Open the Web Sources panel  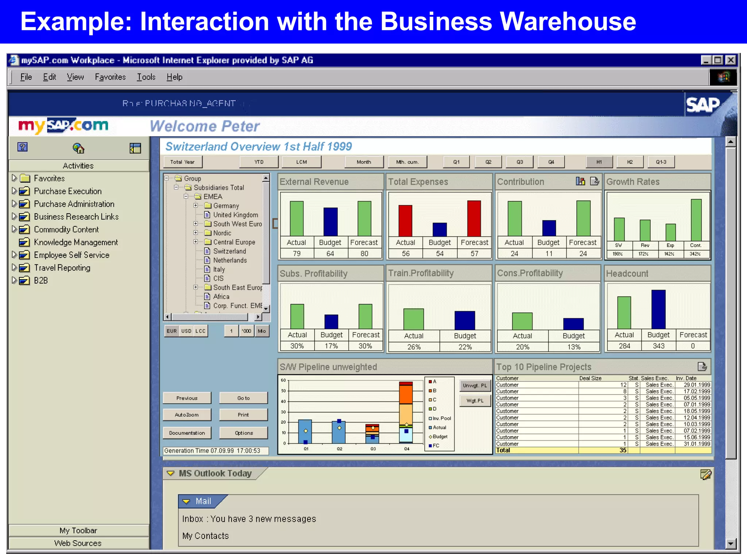pyautogui.click(x=78, y=543)
